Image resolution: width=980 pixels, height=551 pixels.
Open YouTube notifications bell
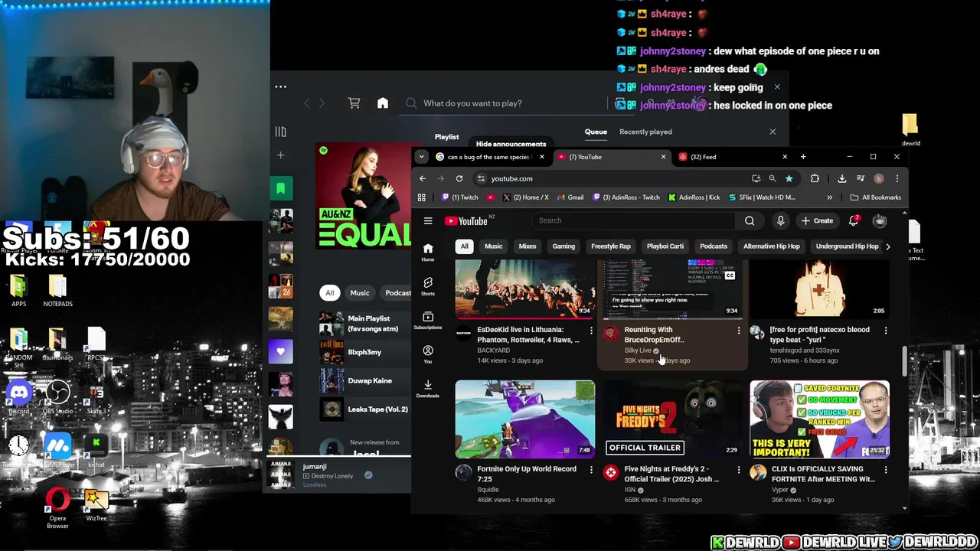(854, 221)
